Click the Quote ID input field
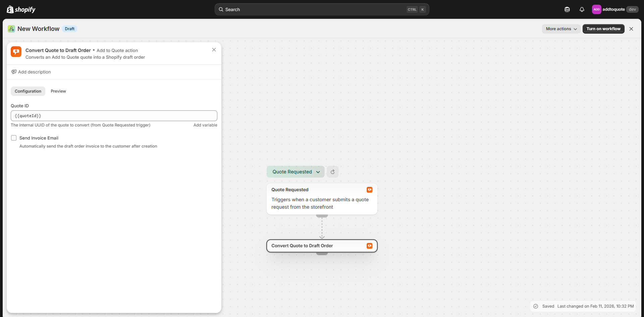The width and height of the screenshot is (644, 317). (x=114, y=116)
